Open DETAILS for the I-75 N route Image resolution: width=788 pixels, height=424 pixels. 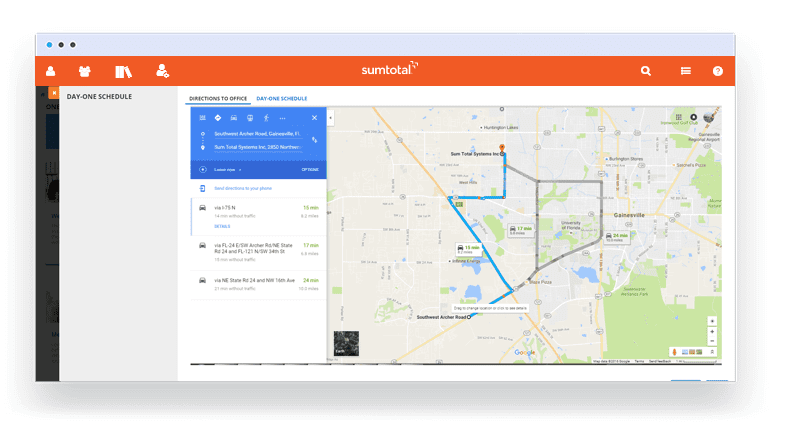click(x=222, y=227)
